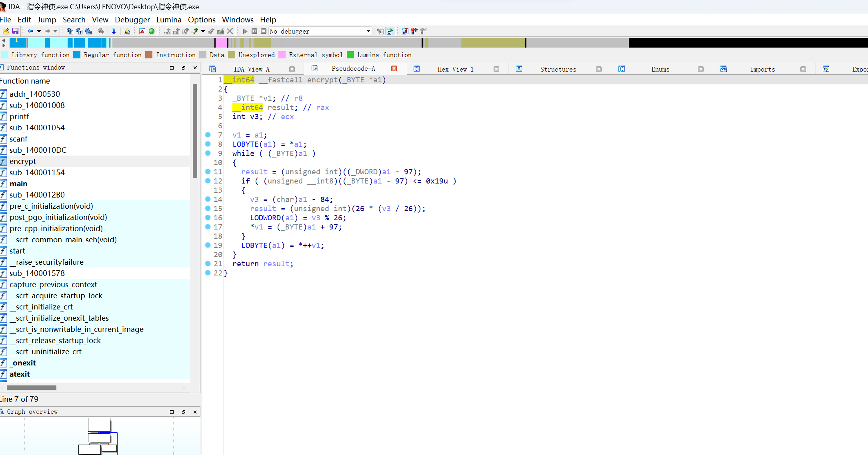Close the Graph overview panel
This screenshot has width=868, height=455.
pos(195,412)
